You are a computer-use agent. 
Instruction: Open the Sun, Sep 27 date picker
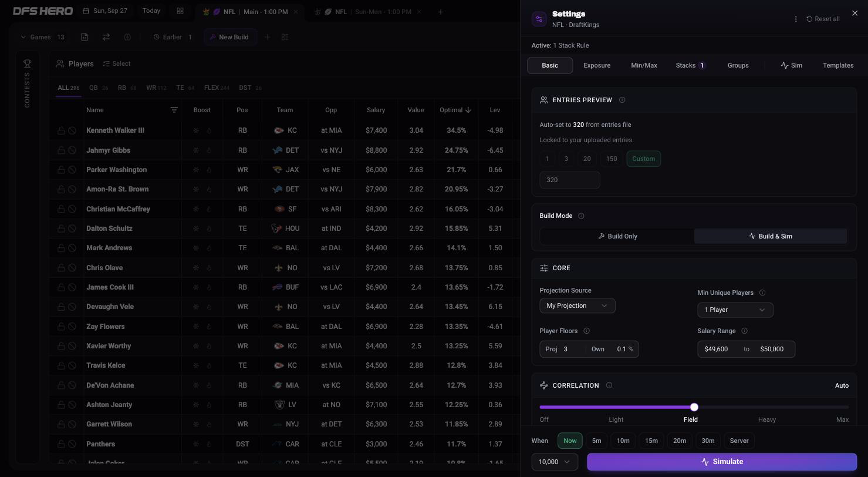pyautogui.click(x=105, y=11)
